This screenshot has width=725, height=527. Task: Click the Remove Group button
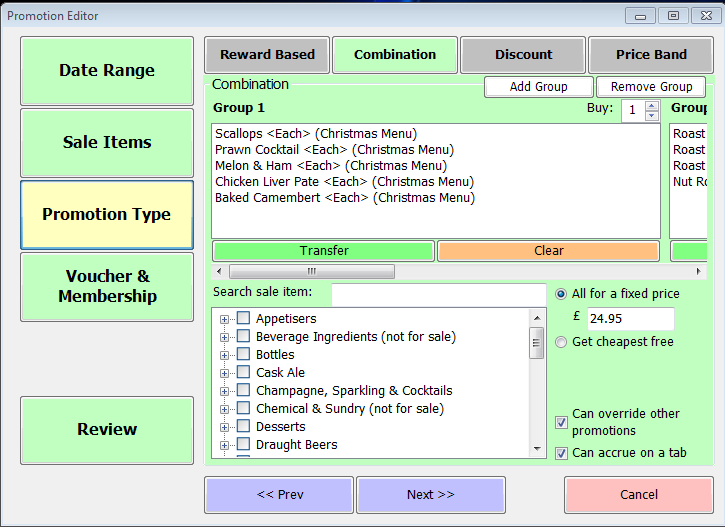(x=651, y=87)
